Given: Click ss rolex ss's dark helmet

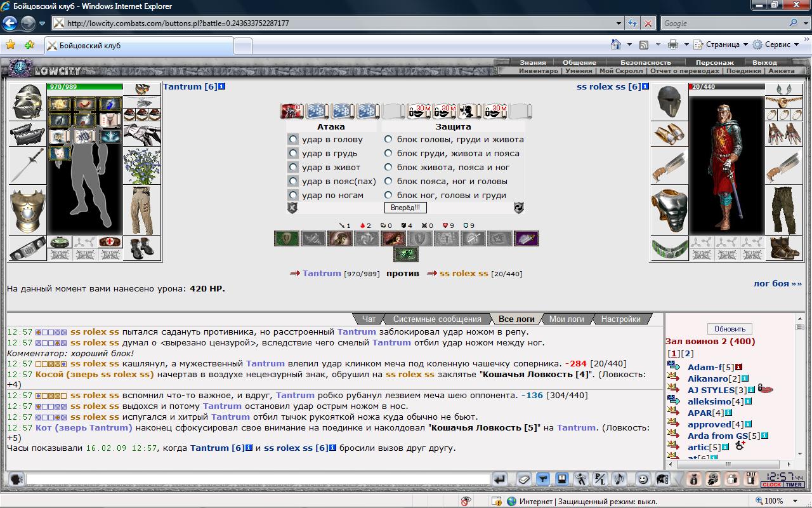Looking at the screenshot, I should pyautogui.click(x=669, y=102).
